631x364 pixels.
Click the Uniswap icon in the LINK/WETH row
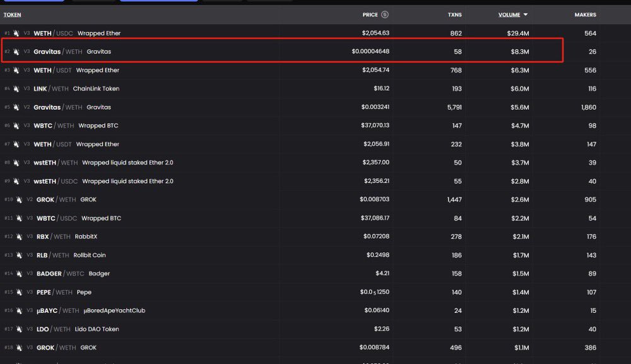16,89
